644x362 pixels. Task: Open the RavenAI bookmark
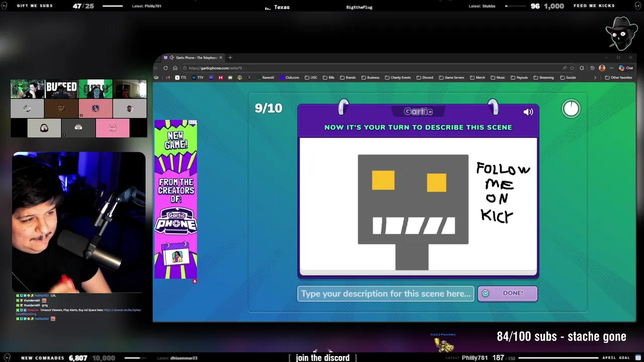(266, 77)
